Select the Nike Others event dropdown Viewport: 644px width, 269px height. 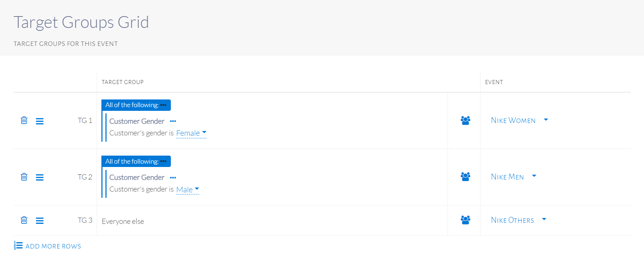coord(518,220)
